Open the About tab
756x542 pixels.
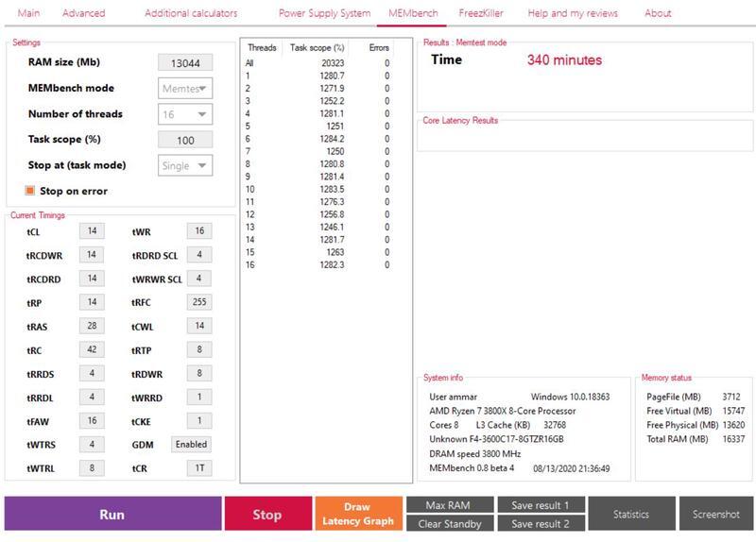click(x=658, y=13)
